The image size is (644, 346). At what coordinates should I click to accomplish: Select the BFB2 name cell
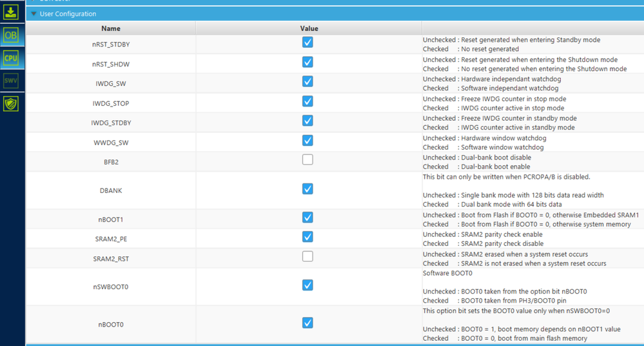[111, 161]
